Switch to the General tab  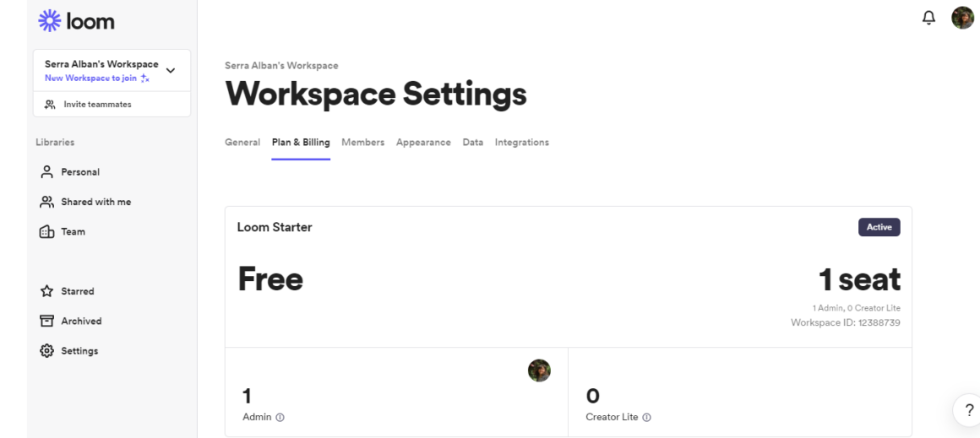click(x=242, y=143)
